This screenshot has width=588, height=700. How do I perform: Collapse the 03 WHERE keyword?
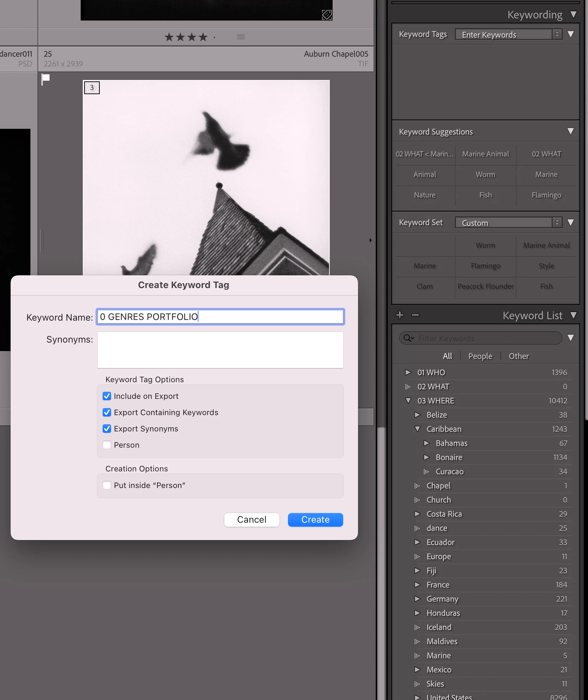click(408, 401)
